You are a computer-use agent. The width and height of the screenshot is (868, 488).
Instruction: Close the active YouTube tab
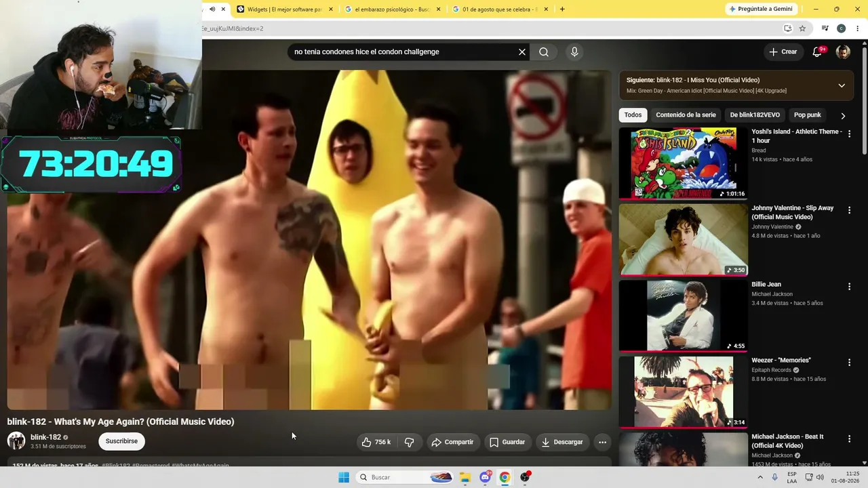pyautogui.click(x=223, y=9)
